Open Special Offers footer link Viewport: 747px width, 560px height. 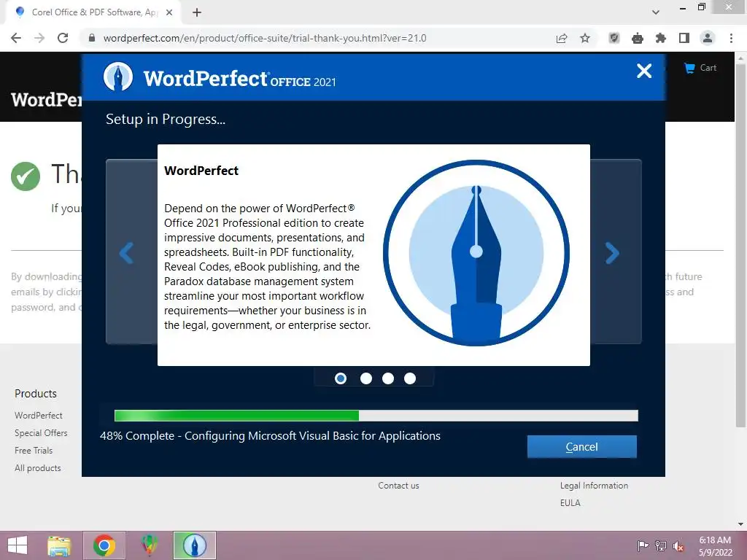(x=41, y=433)
